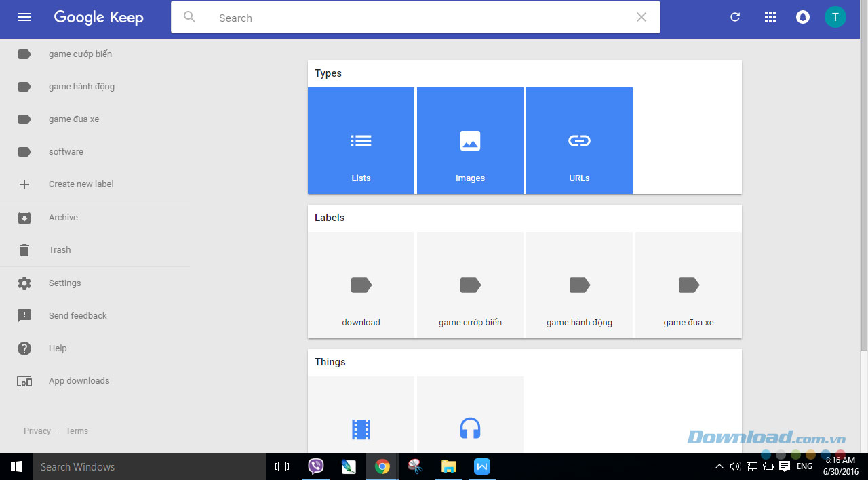The width and height of the screenshot is (868, 480).
Task: Click the Privacy link
Action: [x=37, y=431]
